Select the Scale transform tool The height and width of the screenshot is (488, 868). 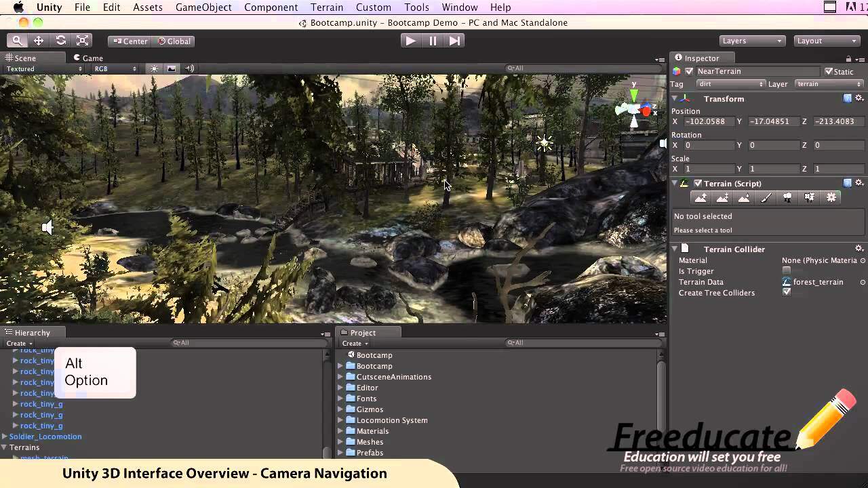pos(83,41)
